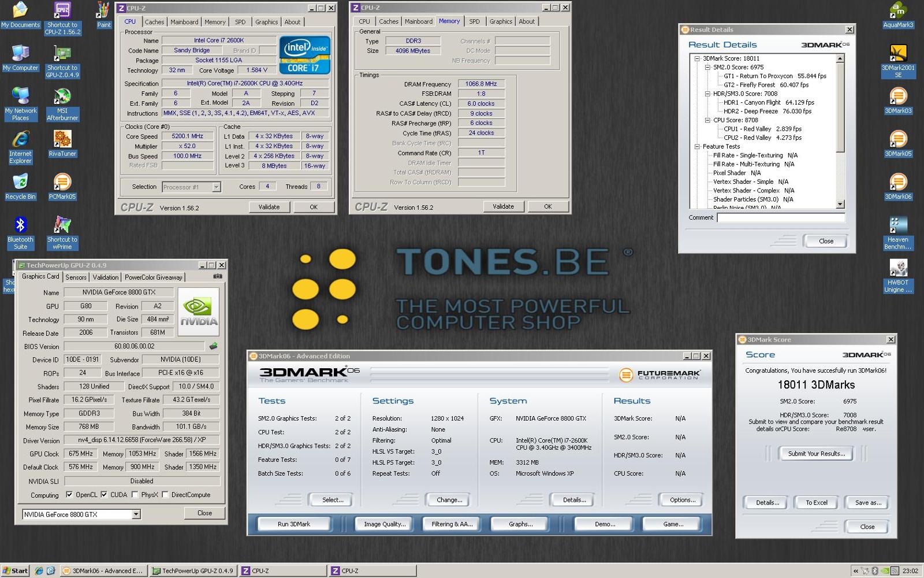924x578 pixels.
Task: Click the Comment field in Result Details
Action: tap(781, 218)
